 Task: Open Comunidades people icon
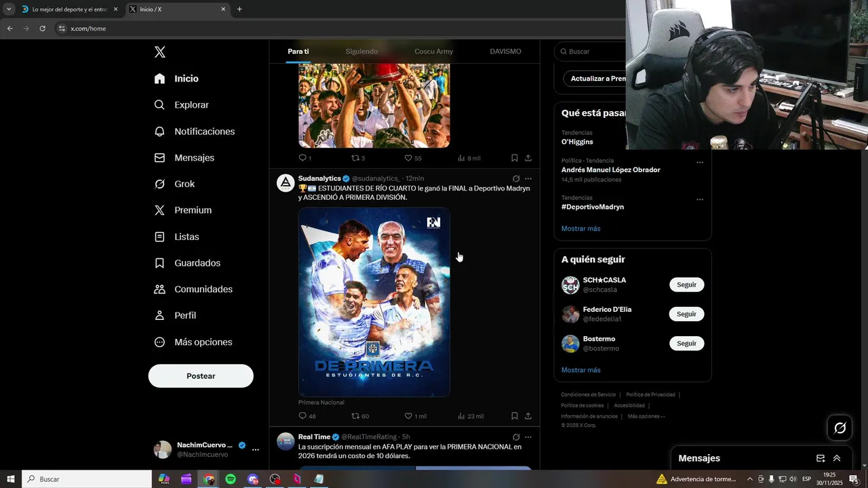[159, 289]
